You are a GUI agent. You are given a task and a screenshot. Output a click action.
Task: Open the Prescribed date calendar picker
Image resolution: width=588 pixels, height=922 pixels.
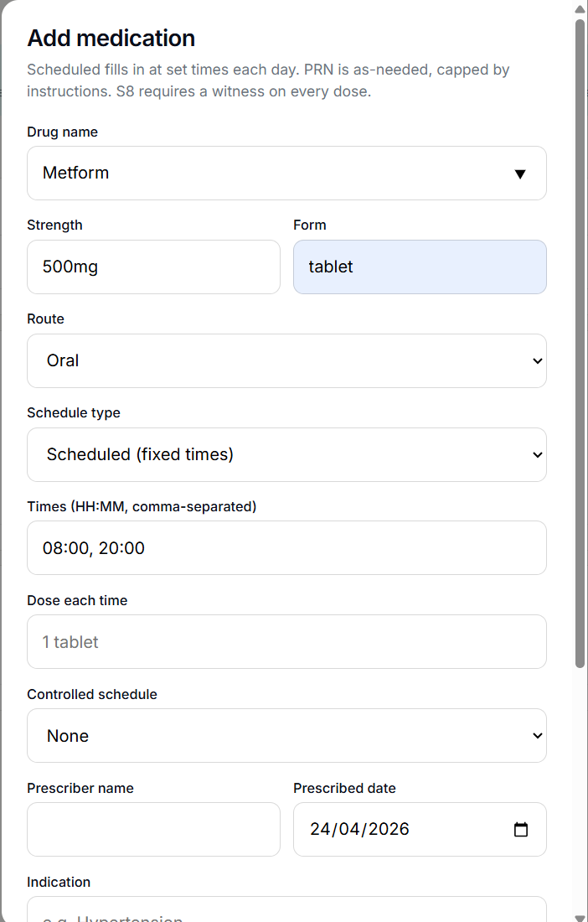pos(520,829)
